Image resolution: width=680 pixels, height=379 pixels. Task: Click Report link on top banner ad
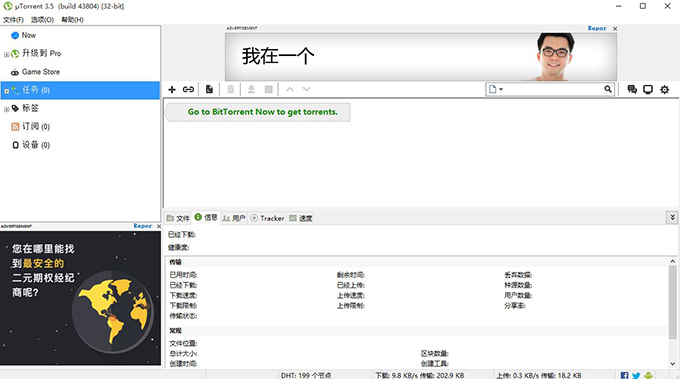click(597, 28)
